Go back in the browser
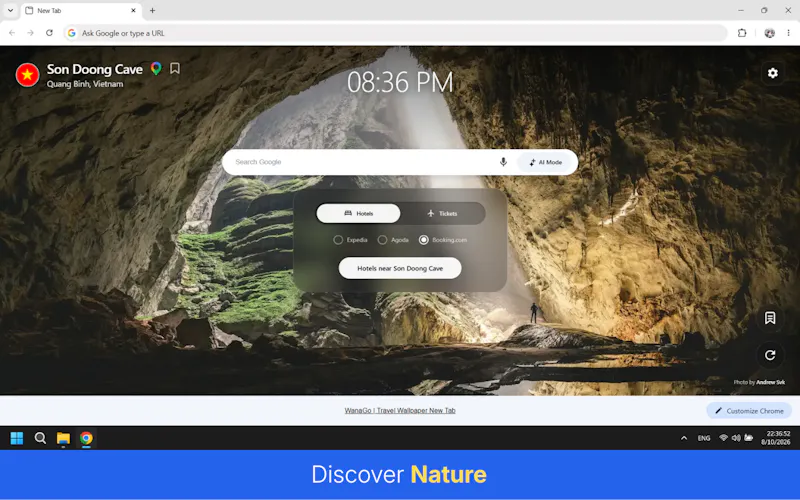This screenshot has height=500, width=800. click(12, 33)
